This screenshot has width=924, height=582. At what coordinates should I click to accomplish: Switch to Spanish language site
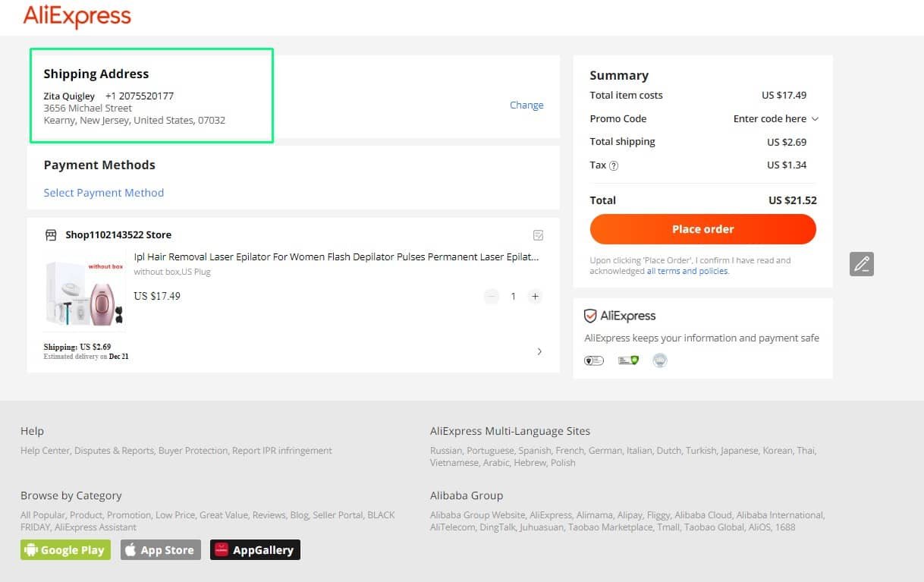534,451
